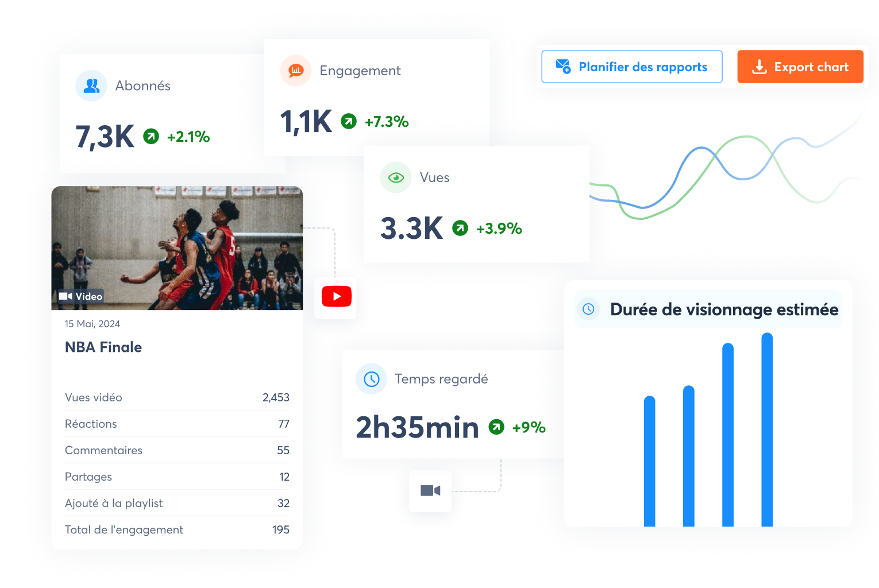The height and width of the screenshot is (588, 879).
Task: Select the Total de l'engagement row
Action: (x=177, y=529)
